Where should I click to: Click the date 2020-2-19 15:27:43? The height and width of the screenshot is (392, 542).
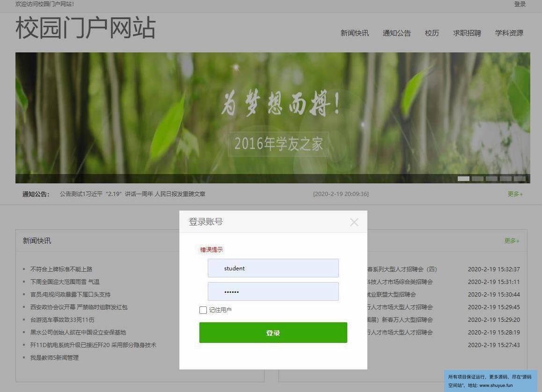(x=494, y=345)
